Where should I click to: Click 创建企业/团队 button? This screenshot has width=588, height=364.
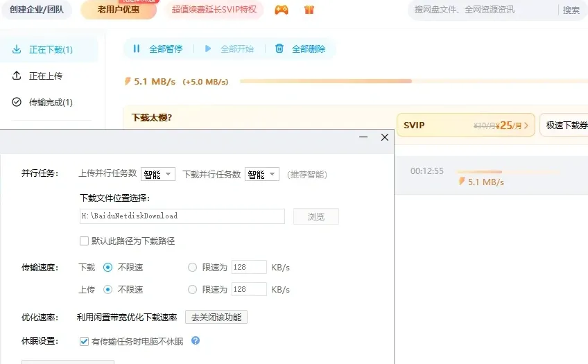pyautogui.click(x=37, y=10)
